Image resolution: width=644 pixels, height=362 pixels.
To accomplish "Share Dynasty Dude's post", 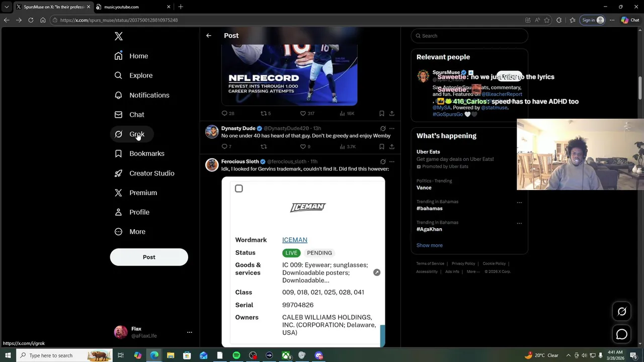I will pos(392,147).
